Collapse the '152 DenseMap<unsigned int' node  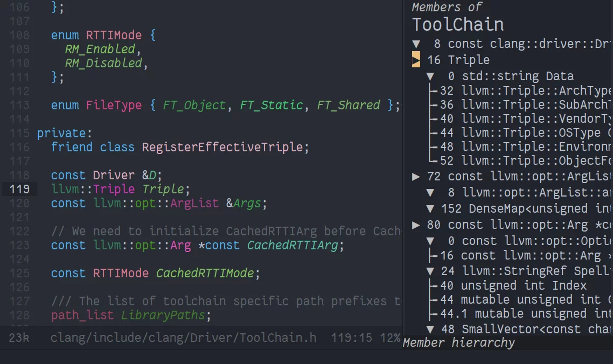pyautogui.click(x=430, y=209)
